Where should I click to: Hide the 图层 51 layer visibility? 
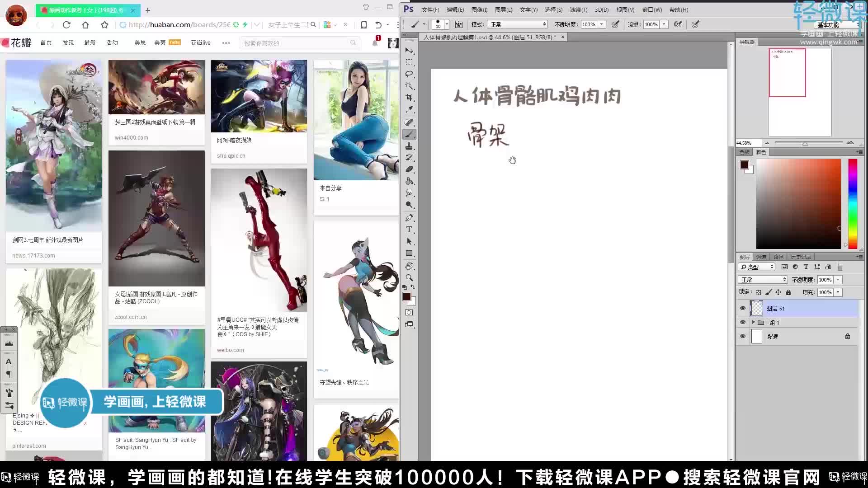(x=743, y=308)
